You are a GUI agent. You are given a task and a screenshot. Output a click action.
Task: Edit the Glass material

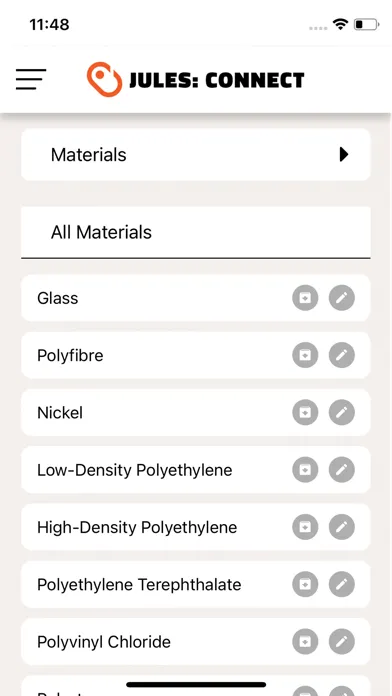point(341,298)
